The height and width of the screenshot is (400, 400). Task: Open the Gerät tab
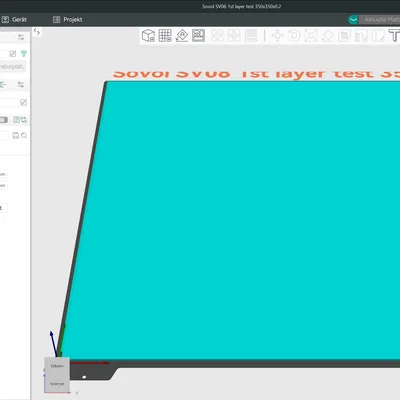click(x=14, y=20)
